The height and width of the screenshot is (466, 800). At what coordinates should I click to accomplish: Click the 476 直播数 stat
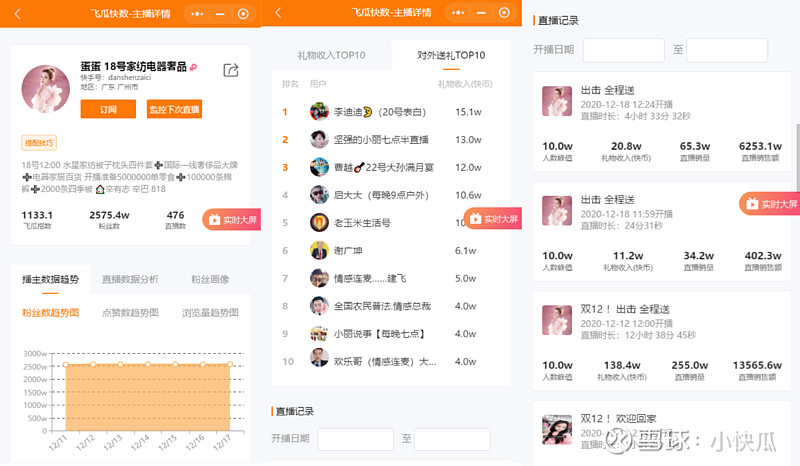[x=176, y=215]
